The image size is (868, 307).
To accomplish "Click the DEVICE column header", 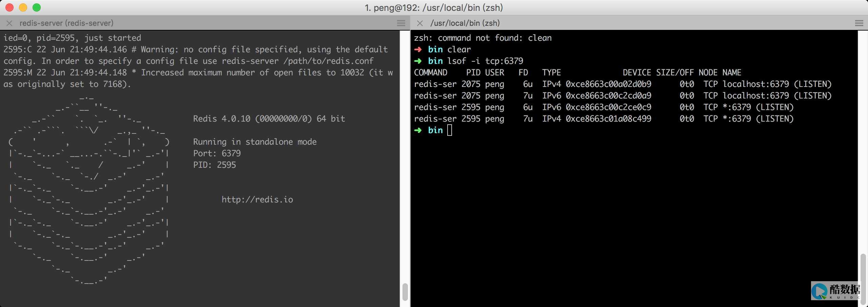I will [637, 72].
